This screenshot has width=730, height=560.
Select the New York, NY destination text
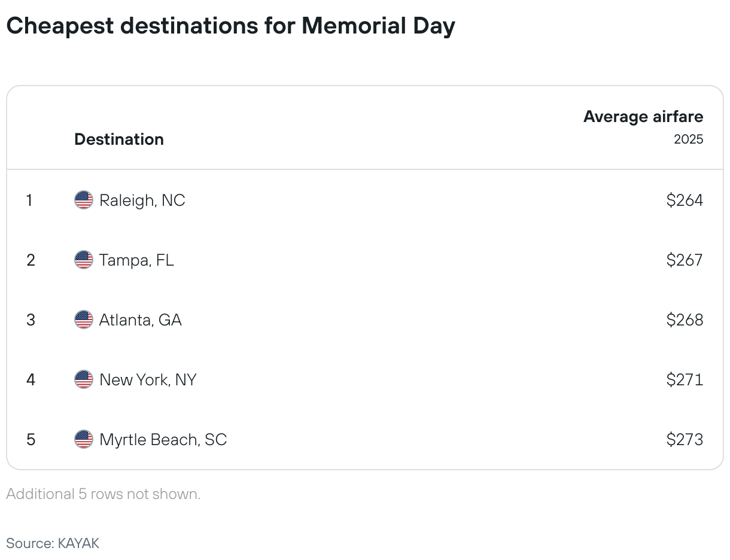(x=148, y=380)
